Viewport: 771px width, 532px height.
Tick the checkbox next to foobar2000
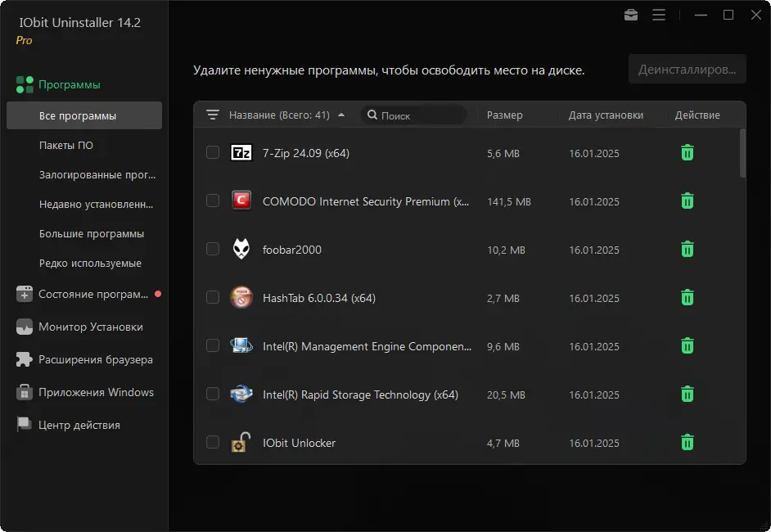click(x=213, y=250)
